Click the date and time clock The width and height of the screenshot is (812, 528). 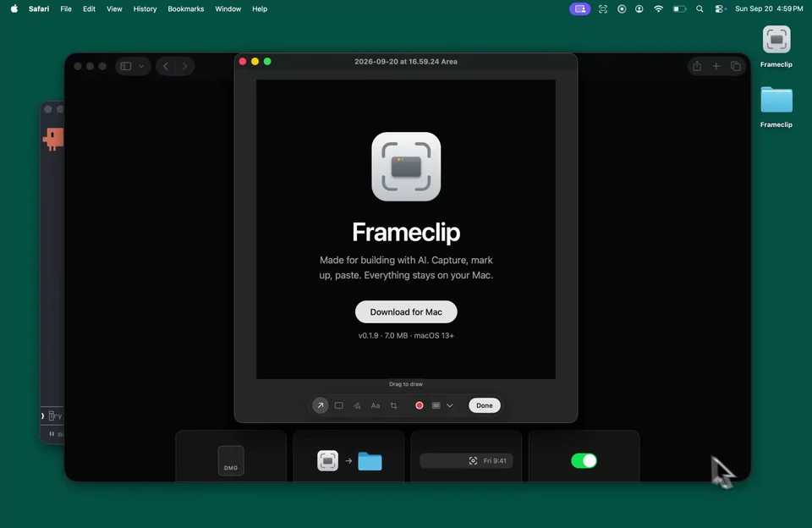click(769, 8)
